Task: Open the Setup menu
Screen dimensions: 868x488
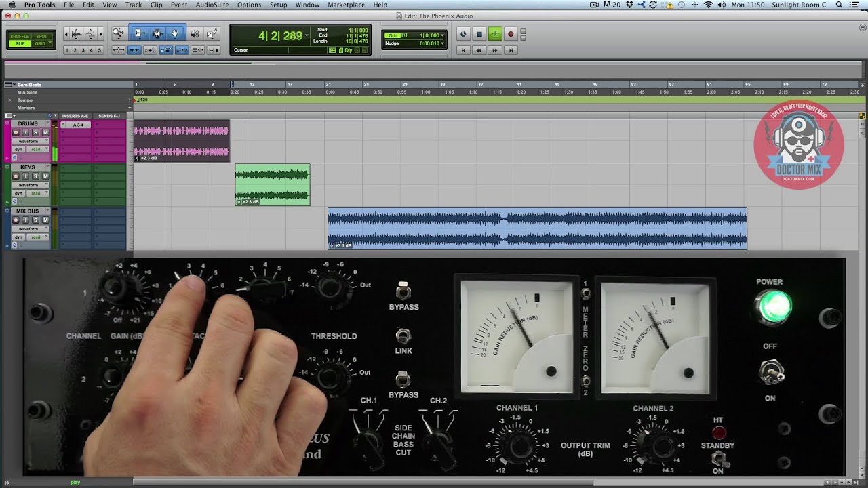Action: pyautogui.click(x=278, y=5)
